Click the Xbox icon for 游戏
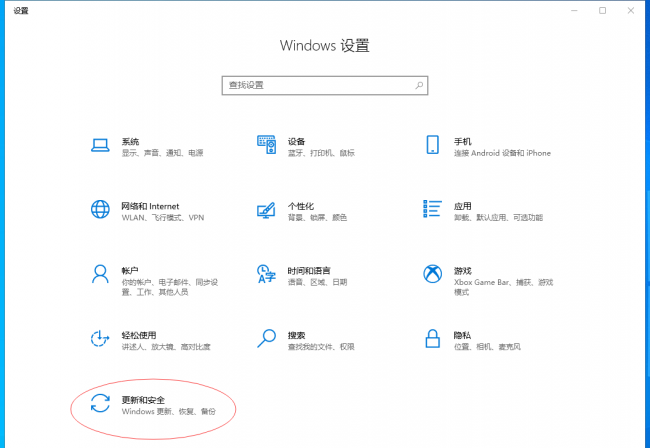 pos(432,274)
